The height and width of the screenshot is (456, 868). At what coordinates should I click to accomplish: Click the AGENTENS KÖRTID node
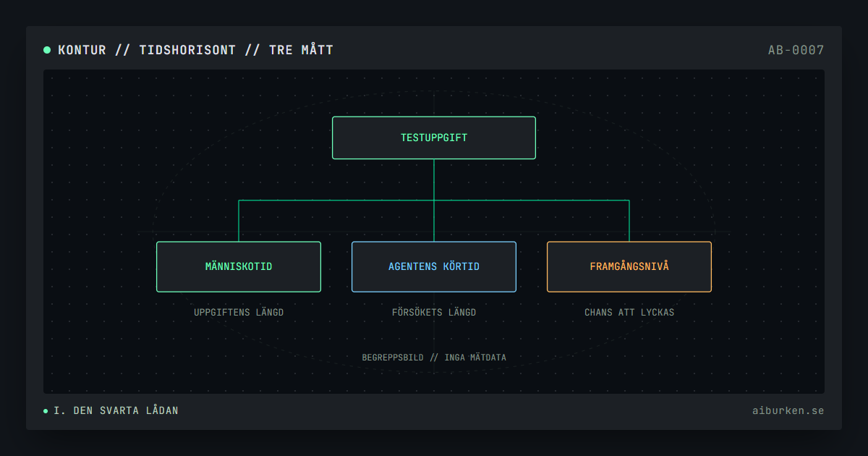click(x=434, y=266)
